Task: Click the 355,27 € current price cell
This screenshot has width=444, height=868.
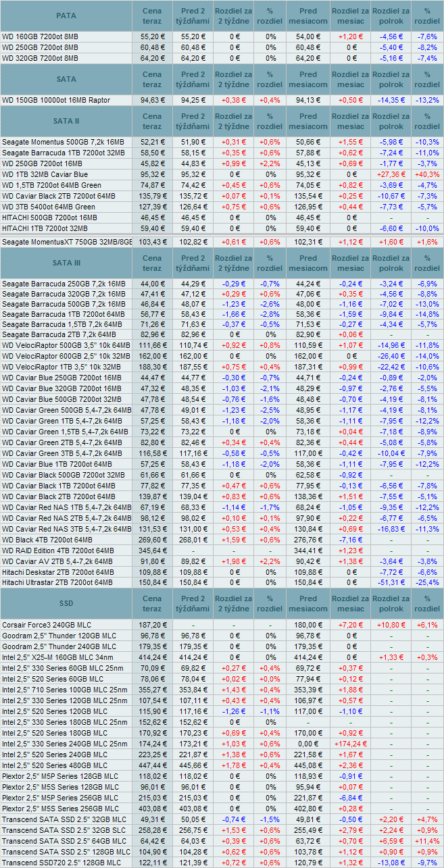Action: 153,690
